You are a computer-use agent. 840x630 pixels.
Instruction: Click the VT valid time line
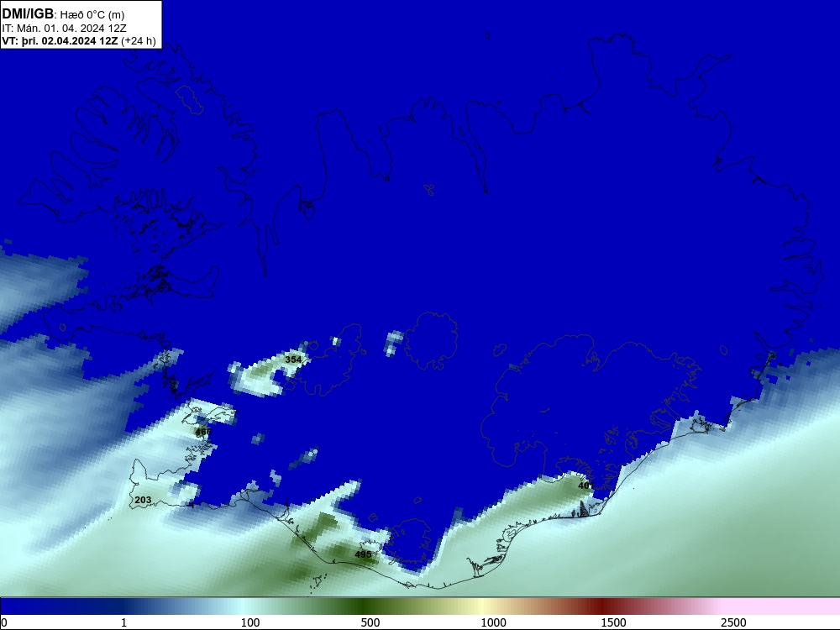79,41
